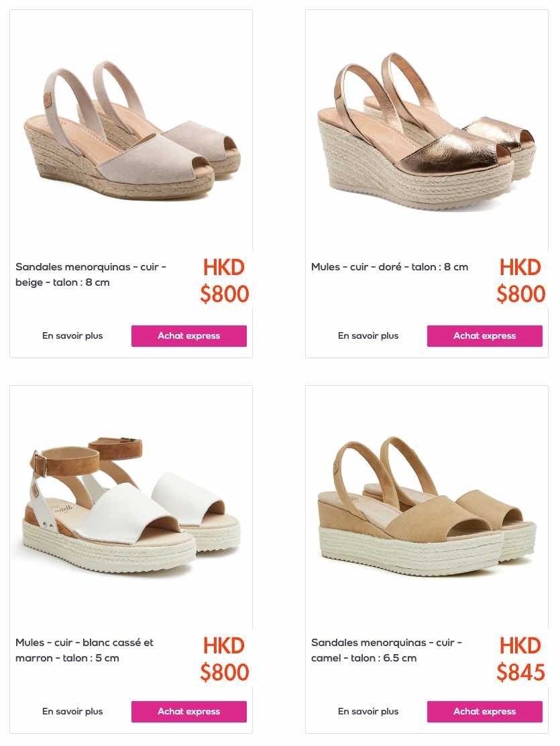Click Achat express for camel sandals
The height and width of the screenshot is (746, 560).
tap(484, 712)
